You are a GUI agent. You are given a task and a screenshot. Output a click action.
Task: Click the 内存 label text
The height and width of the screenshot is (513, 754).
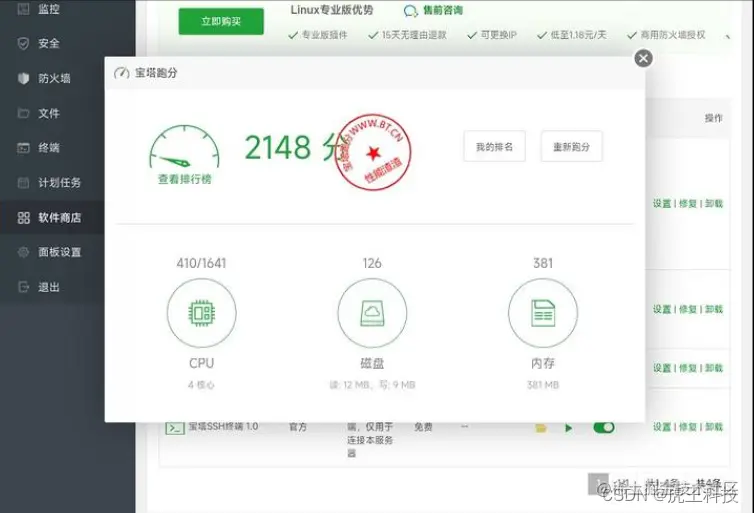[x=543, y=363]
